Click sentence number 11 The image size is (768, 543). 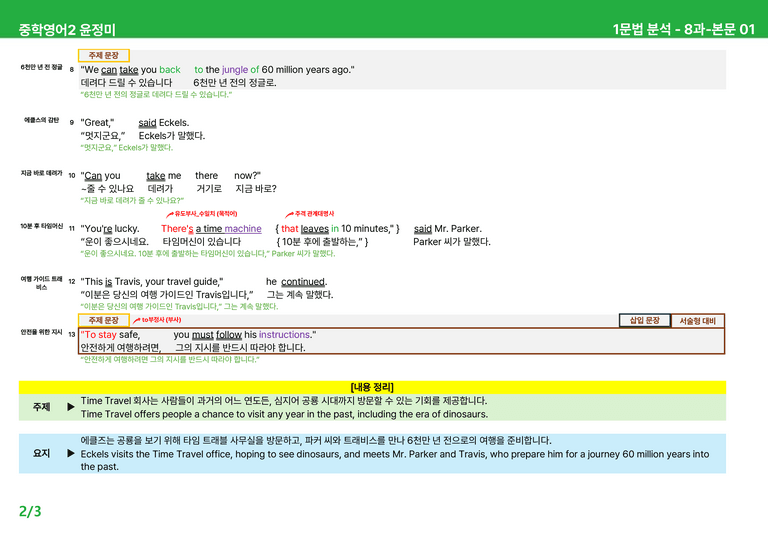point(72,228)
